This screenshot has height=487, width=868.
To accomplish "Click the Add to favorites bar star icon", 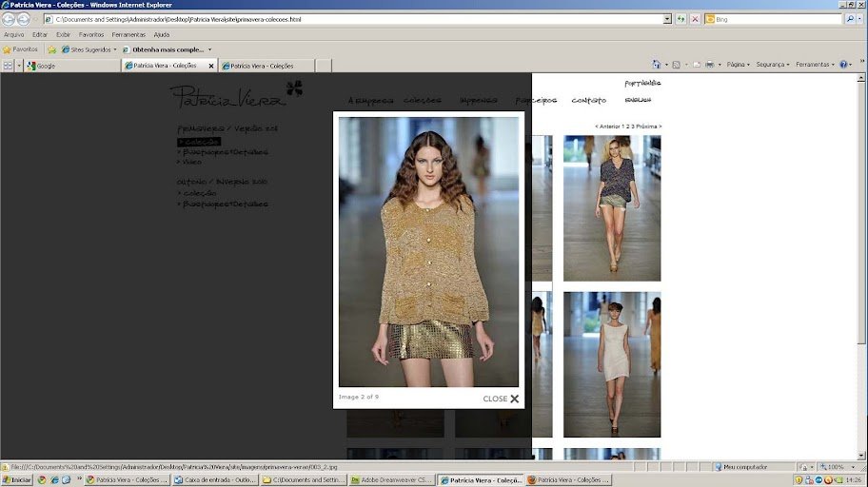I will point(51,49).
